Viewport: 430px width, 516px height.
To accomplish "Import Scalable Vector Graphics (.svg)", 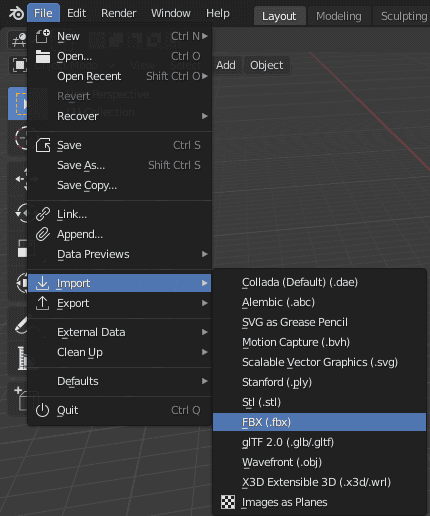I will point(319,362).
